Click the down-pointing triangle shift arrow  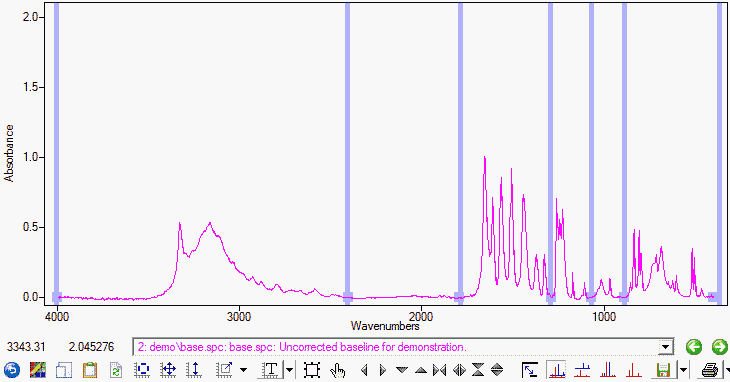(401, 370)
